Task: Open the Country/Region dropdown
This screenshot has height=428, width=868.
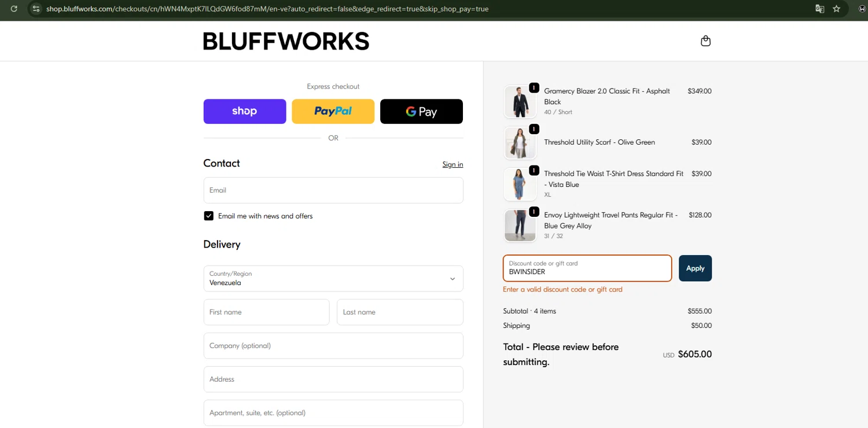Action: pos(333,279)
